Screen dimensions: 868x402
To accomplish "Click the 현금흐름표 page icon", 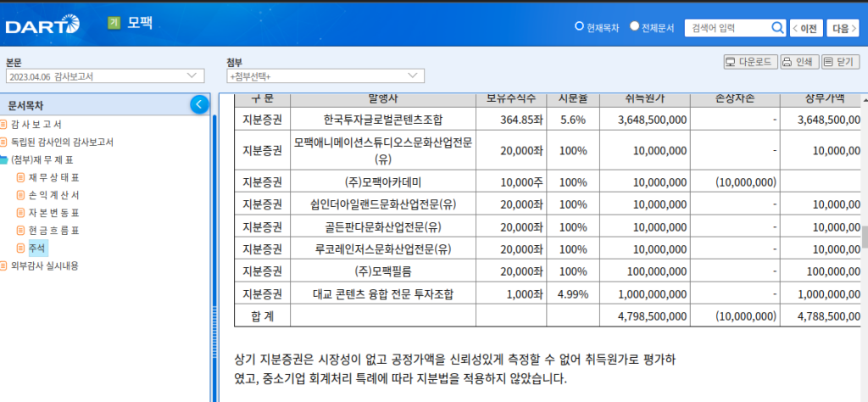I will tap(20, 231).
